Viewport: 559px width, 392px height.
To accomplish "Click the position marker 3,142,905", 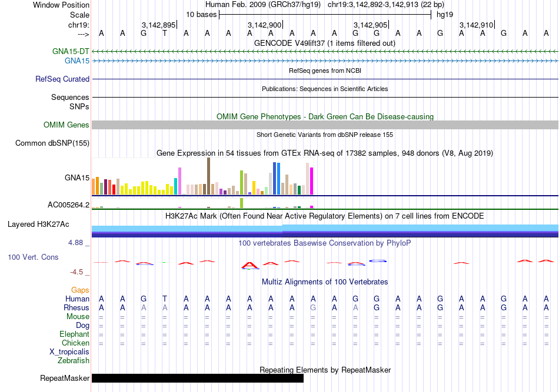I will click(x=370, y=25).
